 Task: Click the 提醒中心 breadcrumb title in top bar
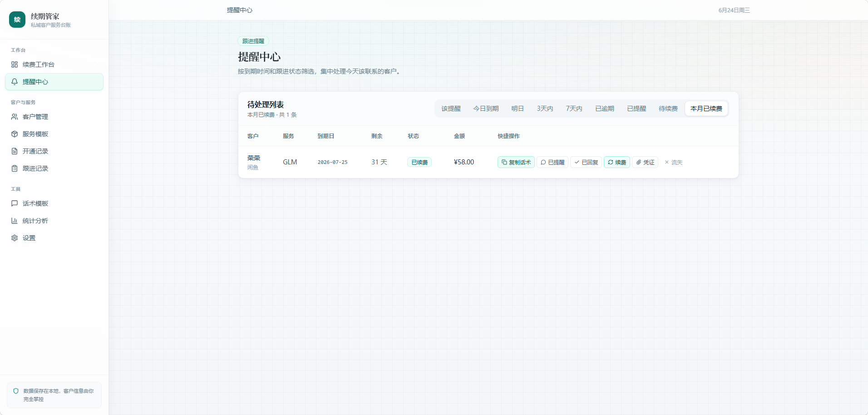pos(240,10)
